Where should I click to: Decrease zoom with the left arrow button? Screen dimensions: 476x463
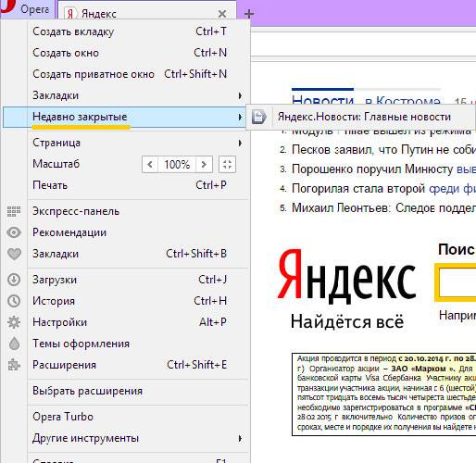[x=150, y=164]
